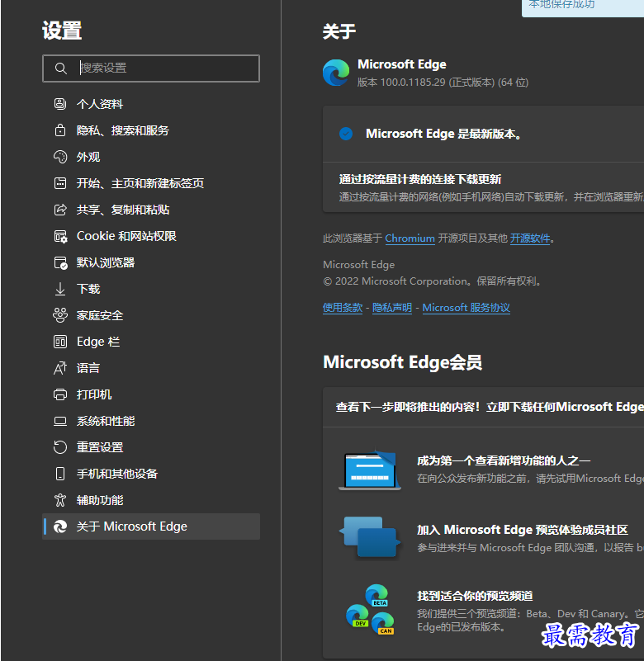Go to 辅助功能 settings
The image size is (644, 661).
(x=151, y=500)
